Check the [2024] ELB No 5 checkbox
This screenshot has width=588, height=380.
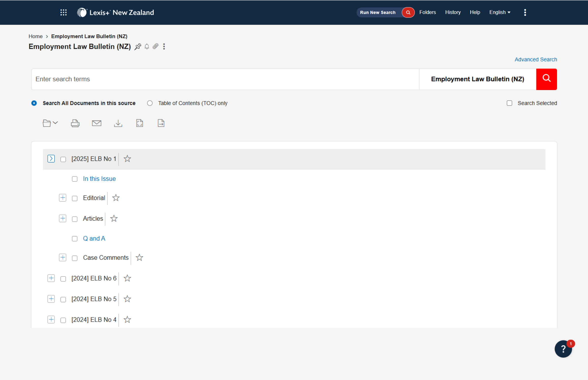[x=63, y=300]
